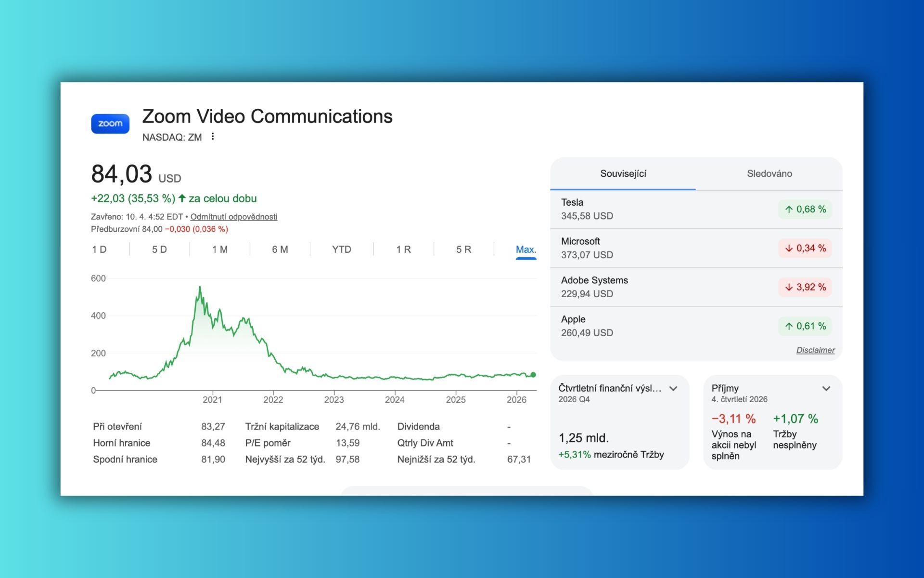Click the green endpoint dot on the chart

coord(533,375)
